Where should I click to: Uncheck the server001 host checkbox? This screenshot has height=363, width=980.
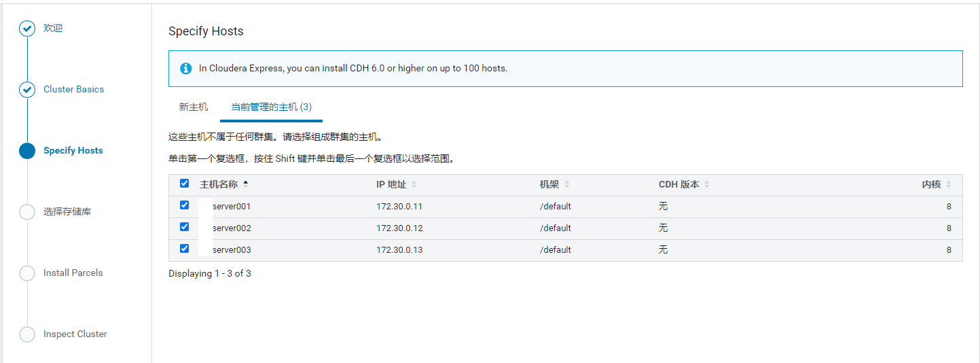point(184,205)
